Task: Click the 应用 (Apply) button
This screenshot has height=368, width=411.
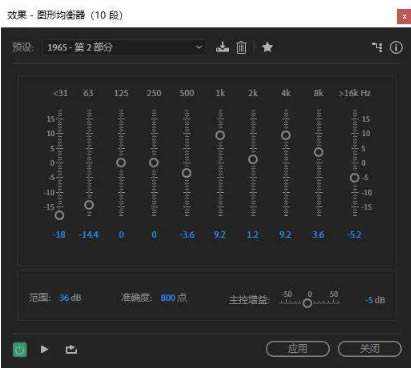Action: point(298,349)
